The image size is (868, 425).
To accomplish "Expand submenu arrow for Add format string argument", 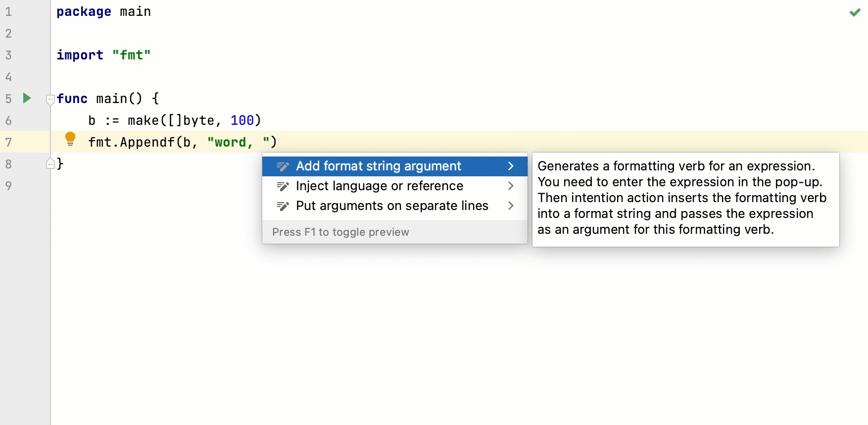I will pos(511,166).
